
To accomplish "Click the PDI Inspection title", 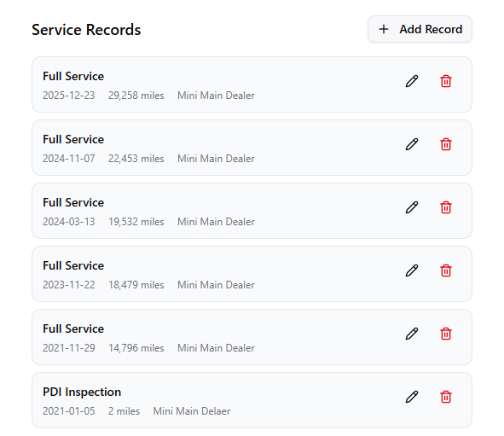I will (82, 392).
